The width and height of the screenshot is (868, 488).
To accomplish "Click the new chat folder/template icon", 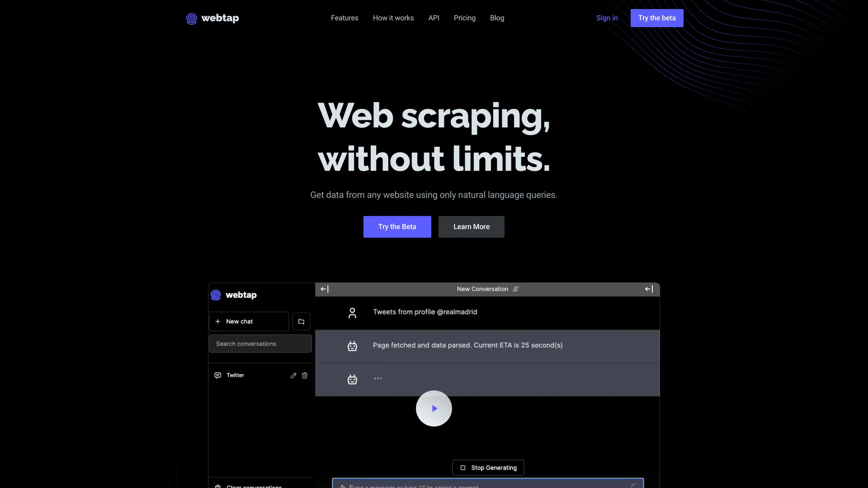I will [301, 321].
